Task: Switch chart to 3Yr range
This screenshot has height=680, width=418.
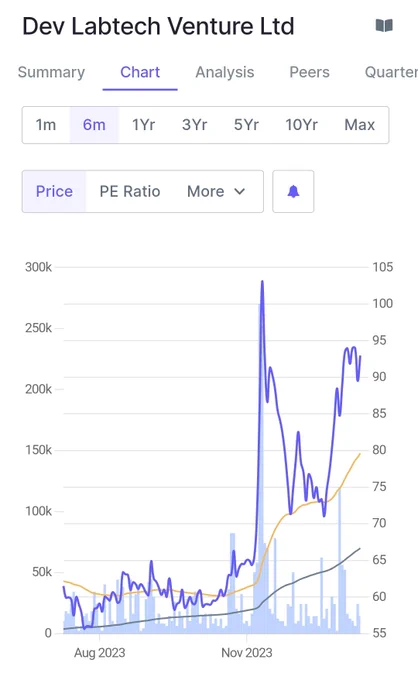Action: coord(194,125)
